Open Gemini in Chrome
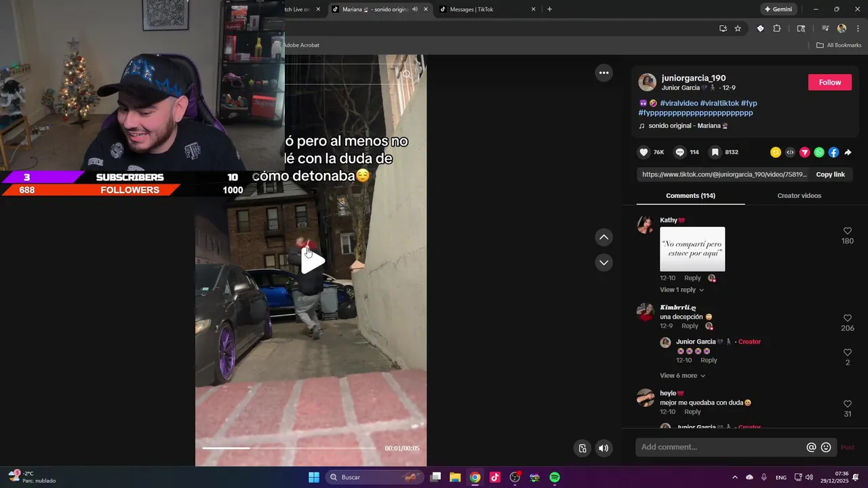The height and width of the screenshot is (488, 868). 778,9
